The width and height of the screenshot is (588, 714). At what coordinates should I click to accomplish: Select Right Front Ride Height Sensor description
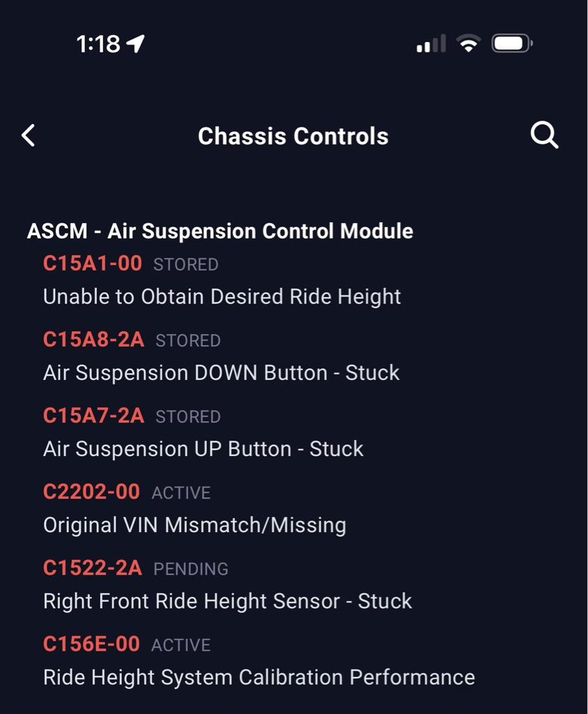(x=227, y=600)
